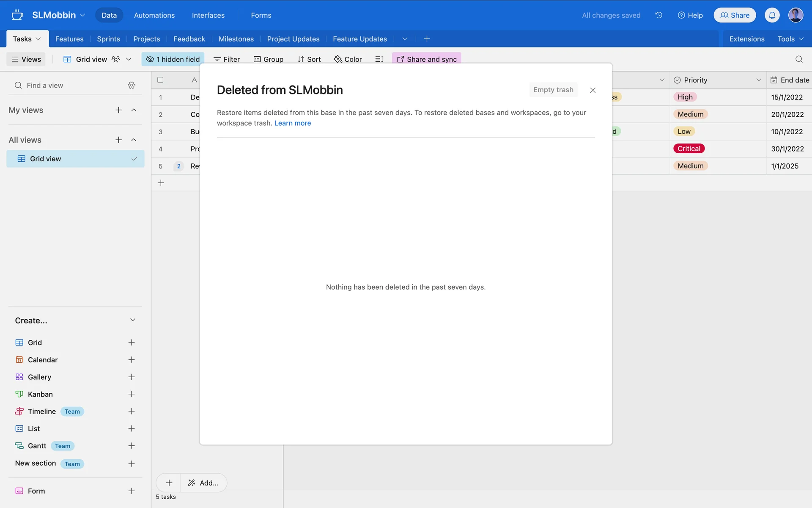Collapse the Create section chevron
The height and width of the screenshot is (508, 812).
pos(132,320)
